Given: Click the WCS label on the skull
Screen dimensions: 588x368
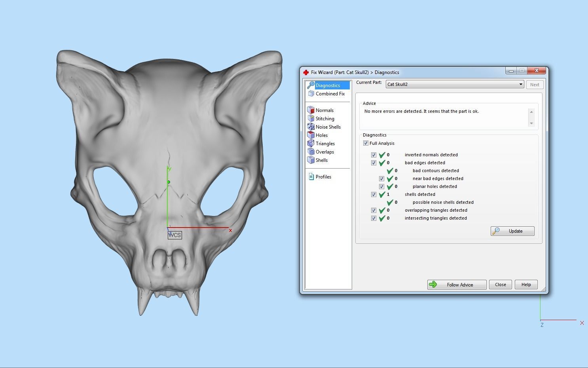Looking at the screenshot, I should pyautogui.click(x=175, y=235).
